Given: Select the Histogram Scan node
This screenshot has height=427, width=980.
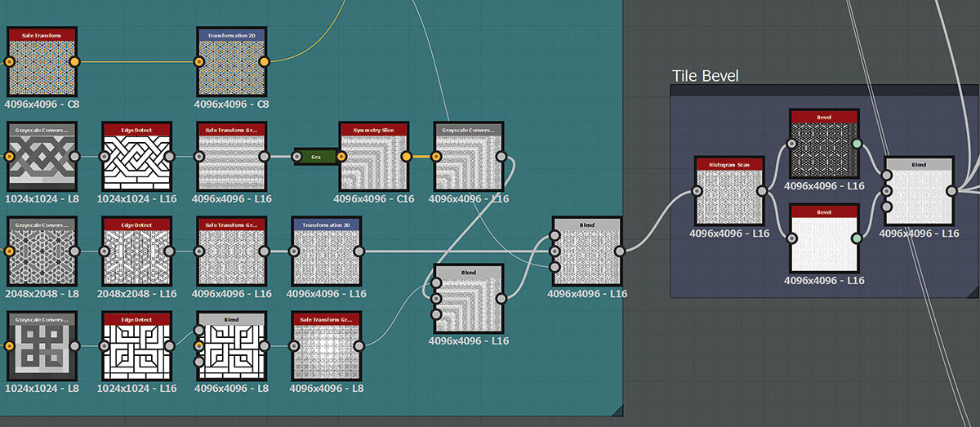Looking at the screenshot, I should pyautogui.click(x=729, y=191).
